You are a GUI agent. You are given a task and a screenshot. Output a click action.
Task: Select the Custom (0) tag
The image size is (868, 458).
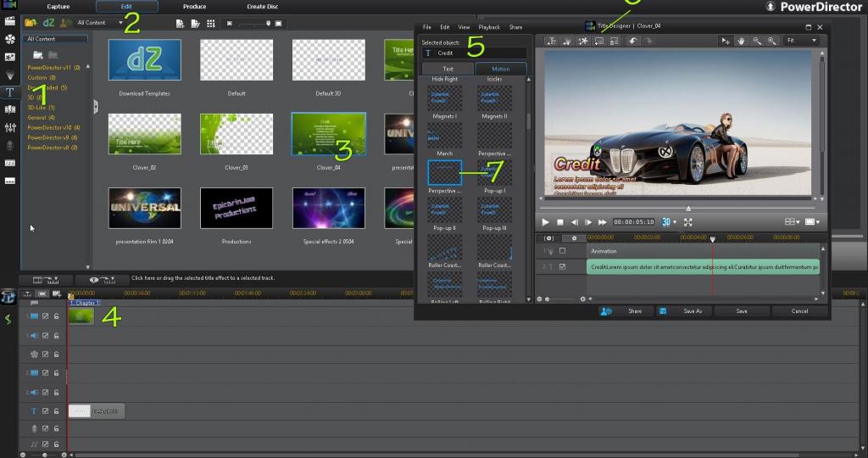pos(42,77)
